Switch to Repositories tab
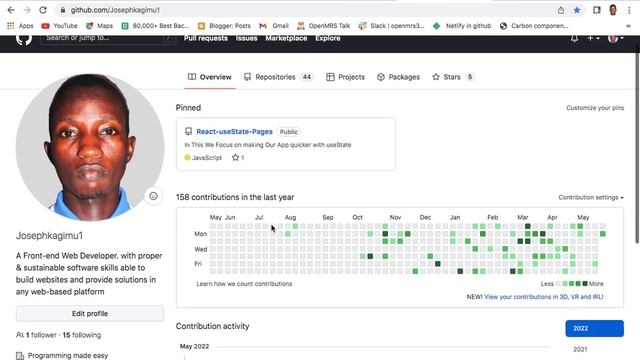The width and height of the screenshot is (640, 360). [278, 77]
